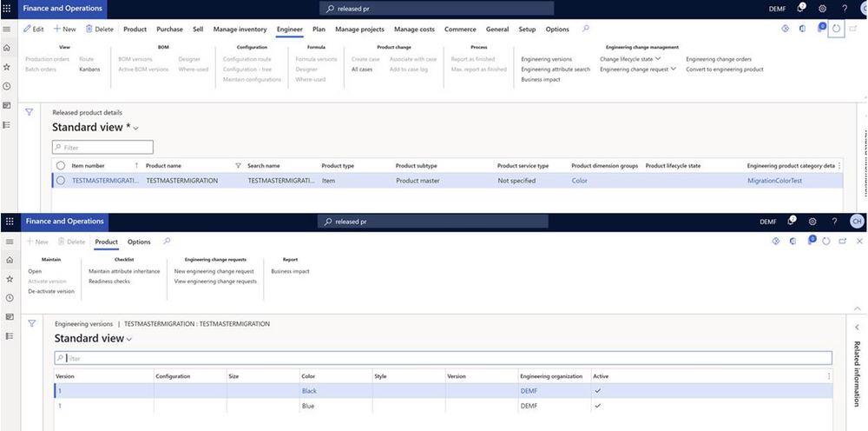Open Recent clock icon in top window sidebar

[x=7, y=86]
